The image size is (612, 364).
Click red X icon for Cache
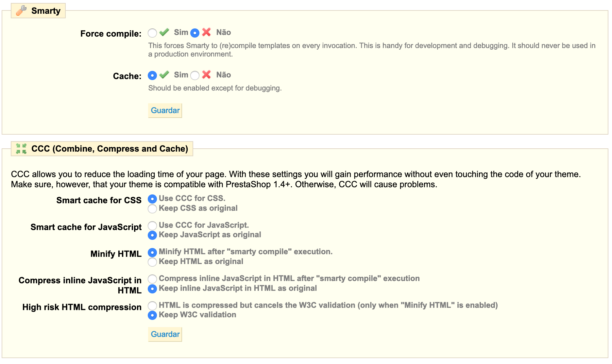click(206, 75)
